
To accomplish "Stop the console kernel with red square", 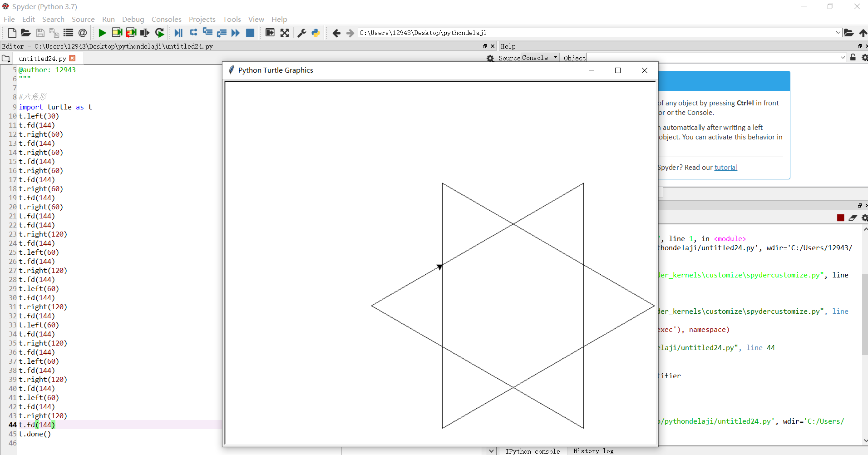I will tap(840, 218).
